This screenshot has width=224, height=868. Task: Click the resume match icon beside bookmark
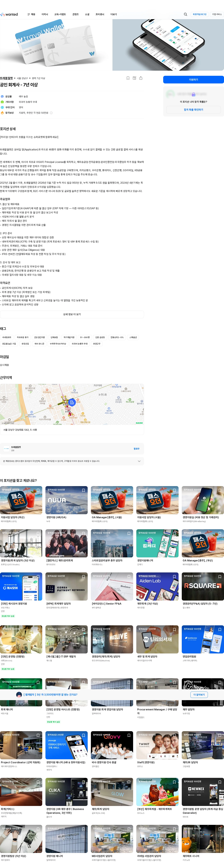coord(134,78)
